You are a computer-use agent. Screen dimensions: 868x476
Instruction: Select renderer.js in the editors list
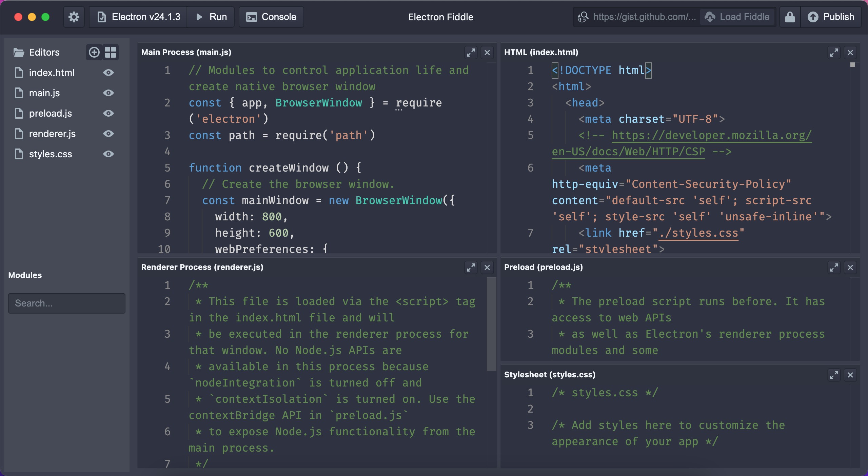[52, 134]
